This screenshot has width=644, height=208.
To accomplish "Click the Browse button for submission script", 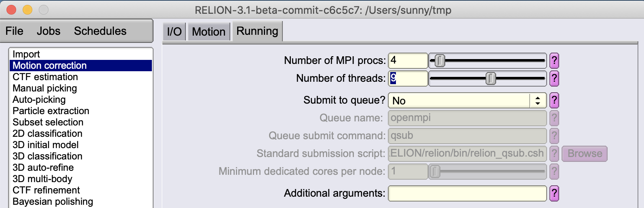I will pyautogui.click(x=585, y=154).
